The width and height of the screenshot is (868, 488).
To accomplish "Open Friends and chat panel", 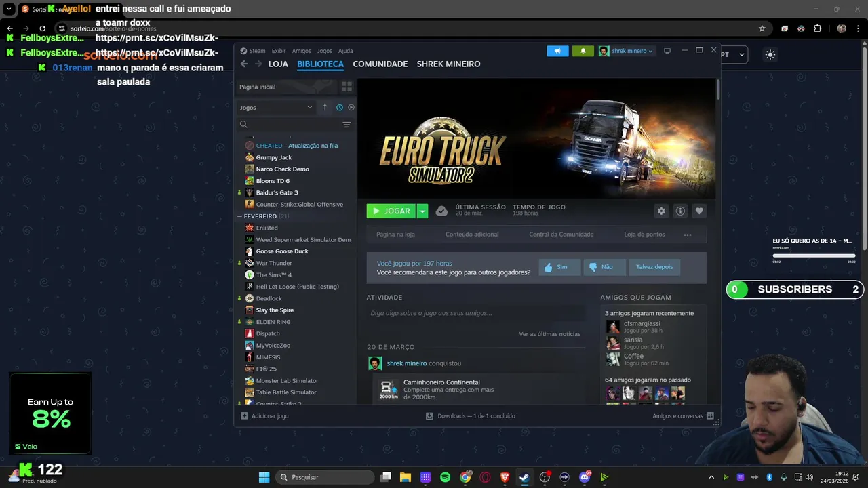I will point(683,415).
